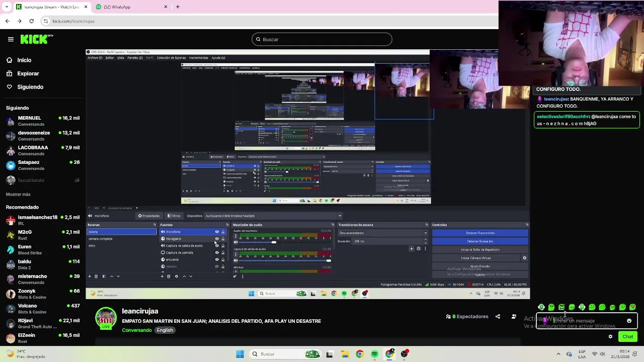Remove selected source with trash icon
The height and width of the screenshot is (362, 644).
(169, 276)
